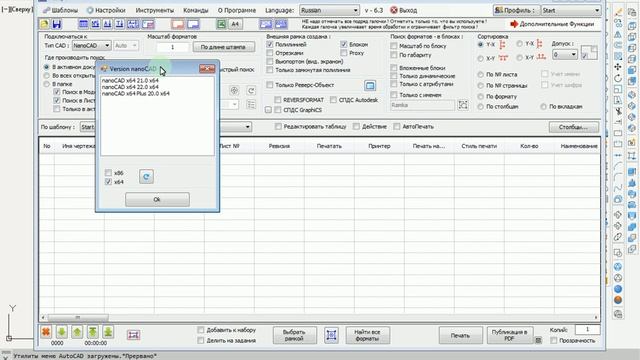Open the Тип CAD NanoCAD dropdown
This screenshot has height=360, width=640.
tap(91, 46)
